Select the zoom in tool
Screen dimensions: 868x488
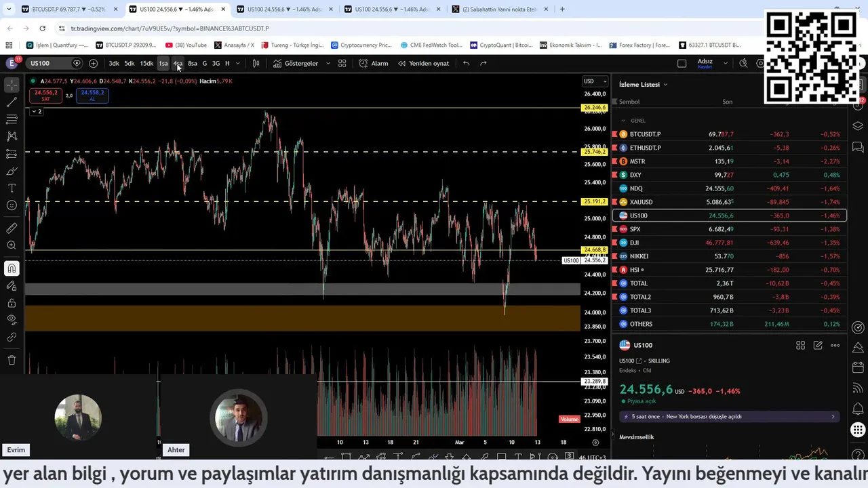coord(12,245)
